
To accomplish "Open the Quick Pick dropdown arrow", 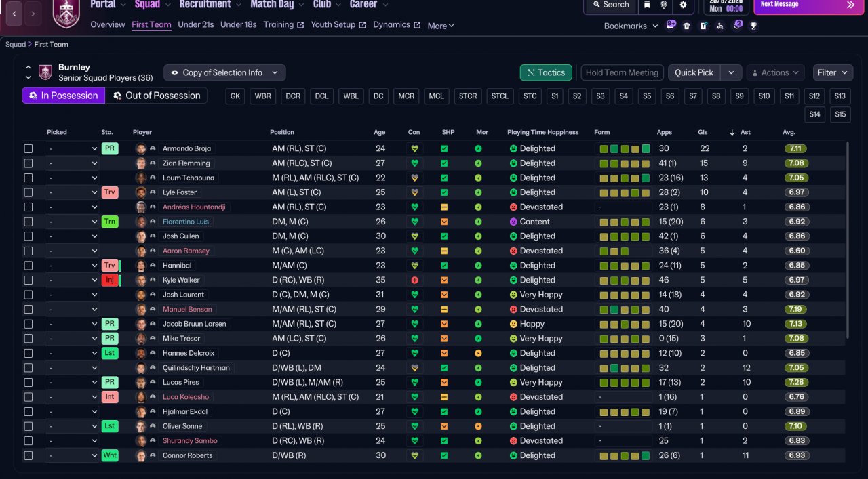I will pyautogui.click(x=731, y=72).
